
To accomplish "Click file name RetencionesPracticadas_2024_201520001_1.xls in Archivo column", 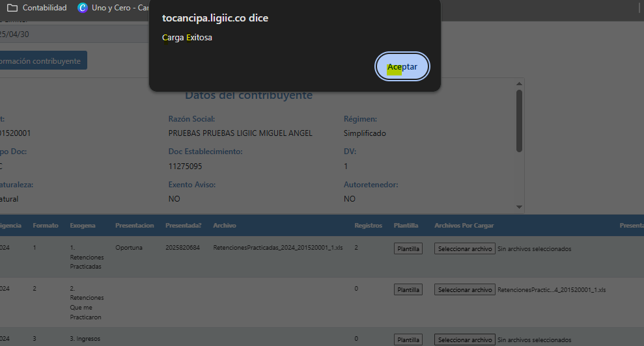I will 278,248.
